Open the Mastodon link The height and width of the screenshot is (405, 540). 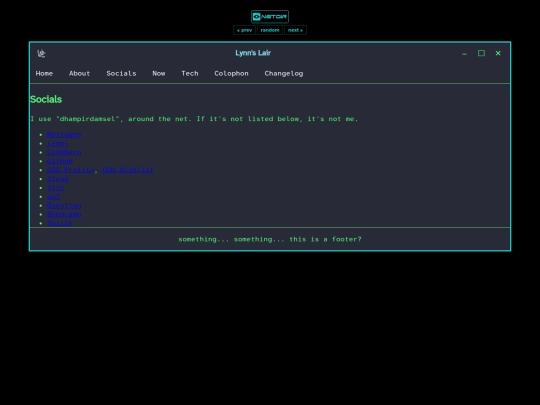pyautogui.click(x=64, y=135)
